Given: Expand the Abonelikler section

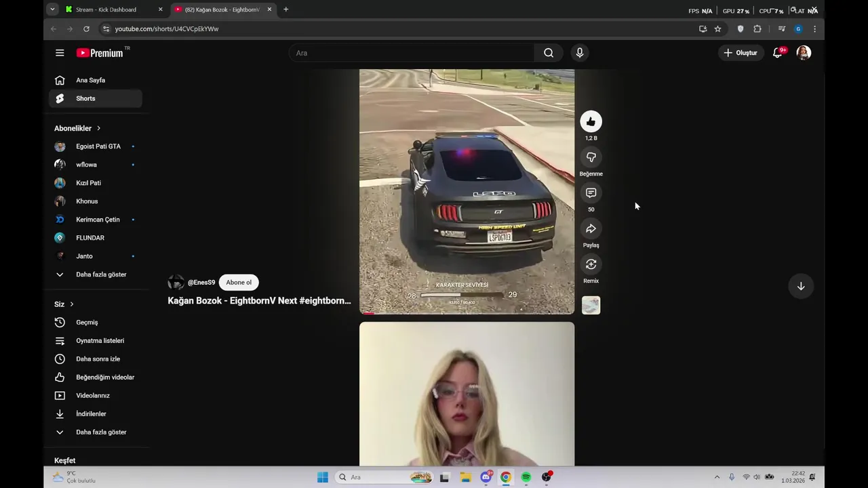Looking at the screenshot, I should [x=77, y=128].
